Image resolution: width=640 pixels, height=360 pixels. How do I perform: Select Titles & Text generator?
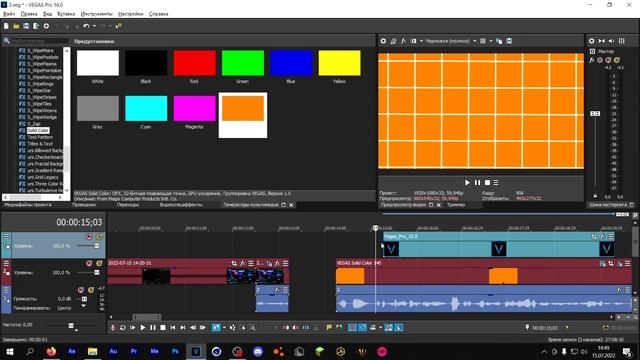40,144
